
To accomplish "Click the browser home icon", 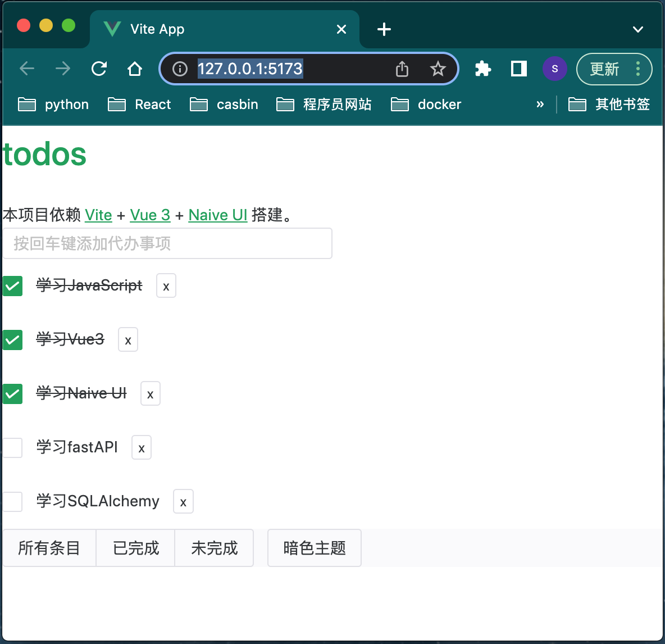I will point(135,69).
